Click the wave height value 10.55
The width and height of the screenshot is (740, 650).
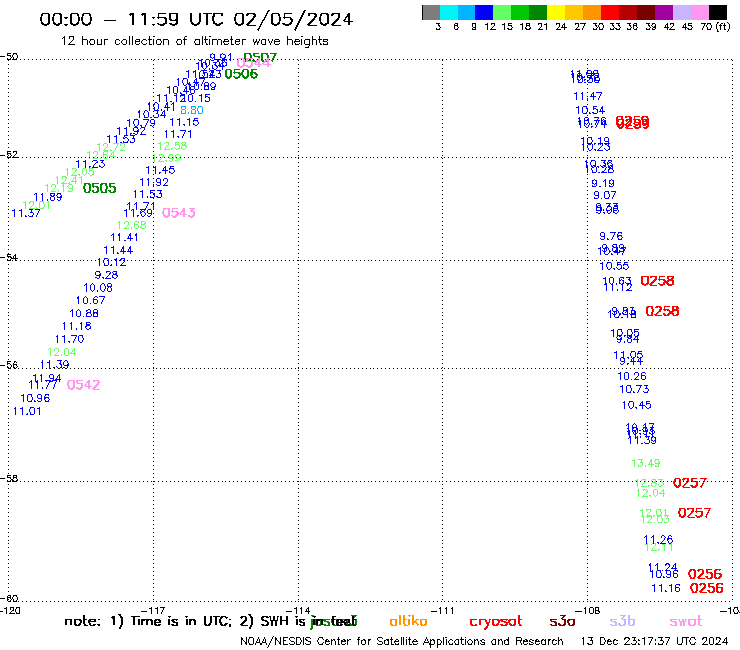[614, 266]
